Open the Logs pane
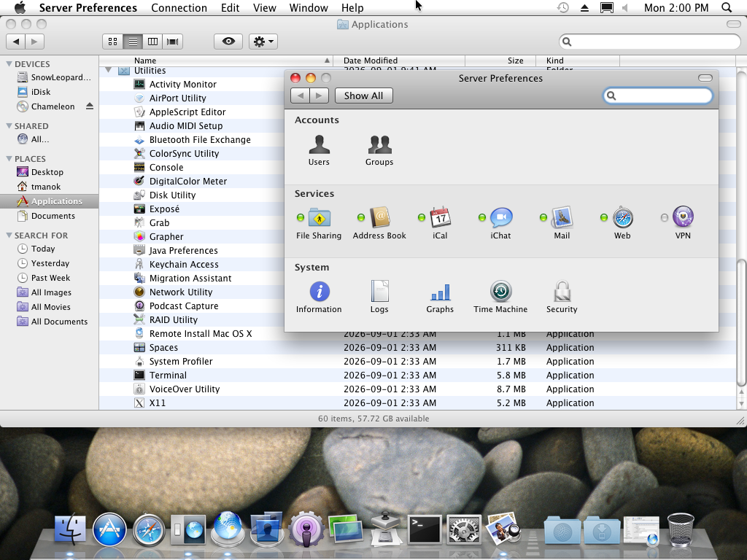 [x=379, y=297]
